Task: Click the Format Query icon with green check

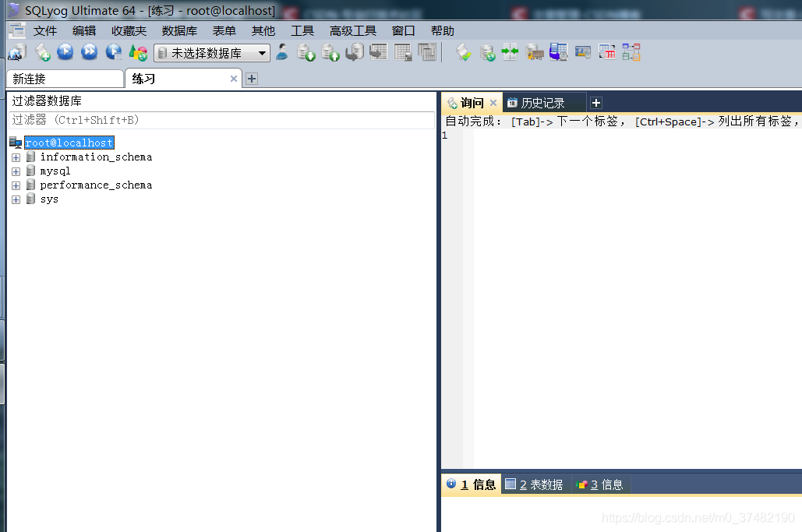Action: (x=464, y=52)
